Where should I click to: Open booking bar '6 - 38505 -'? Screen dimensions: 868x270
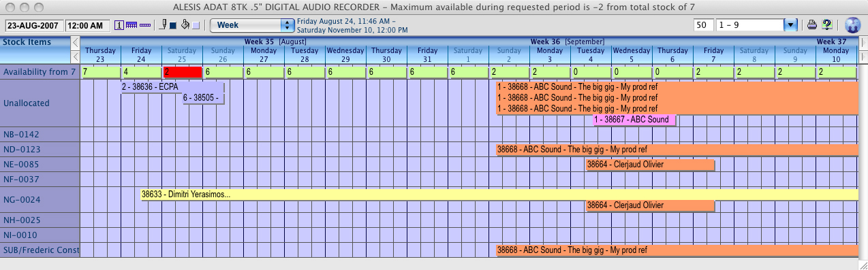203,98
